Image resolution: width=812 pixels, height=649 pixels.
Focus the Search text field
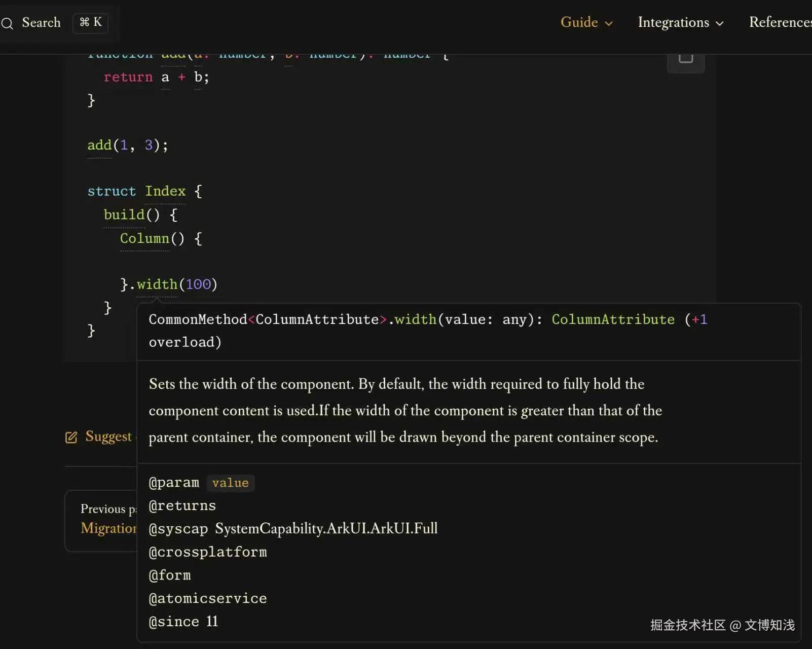coord(41,23)
